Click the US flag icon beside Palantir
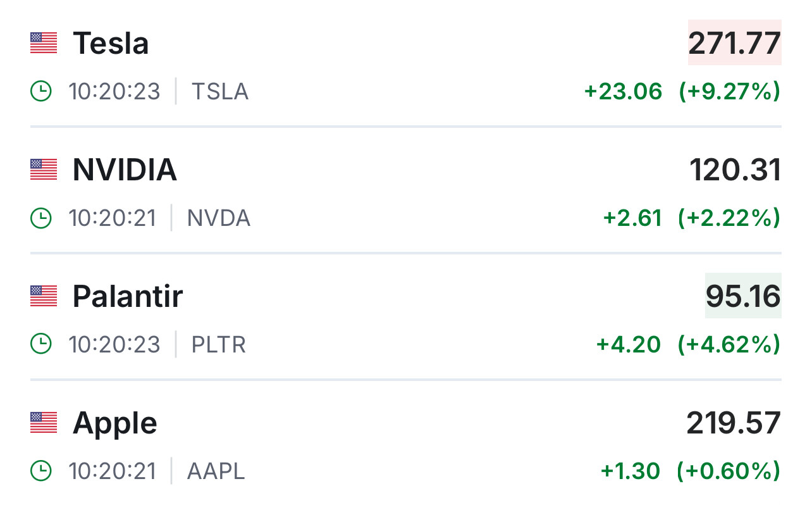 tap(44, 296)
